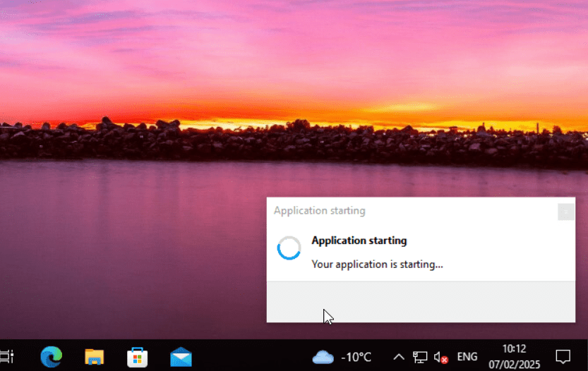The height and width of the screenshot is (371, 588).
Task: Open File Explorer from the taskbar
Action: coord(94,356)
